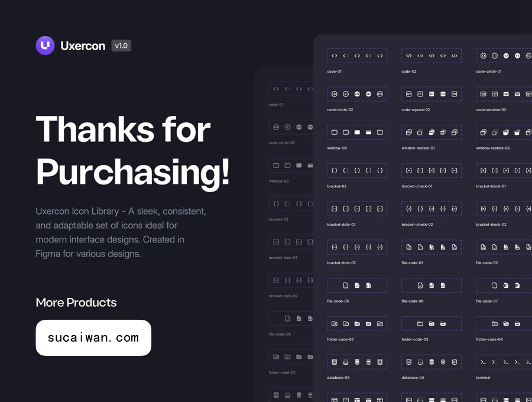532x402 pixels.
Task: Select the first code-square-02 icon
Action: pyautogui.click(x=409, y=94)
